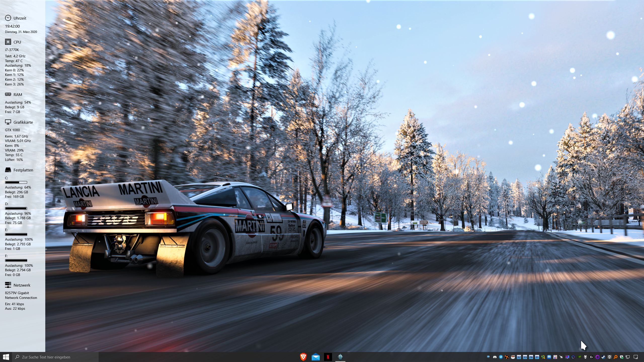644x362 pixels.
Task: Open the Mail app on the taskbar
Action: (x=315, y=357)
